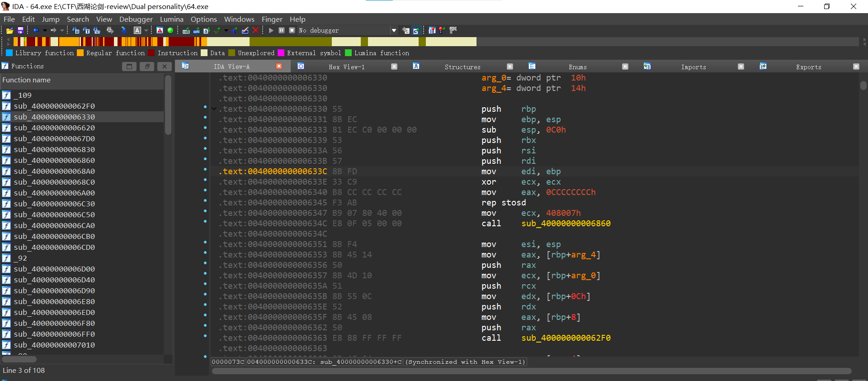Click the disassembly horizontal scrollbar
This screenshot has height=381, width=868.
532,371
